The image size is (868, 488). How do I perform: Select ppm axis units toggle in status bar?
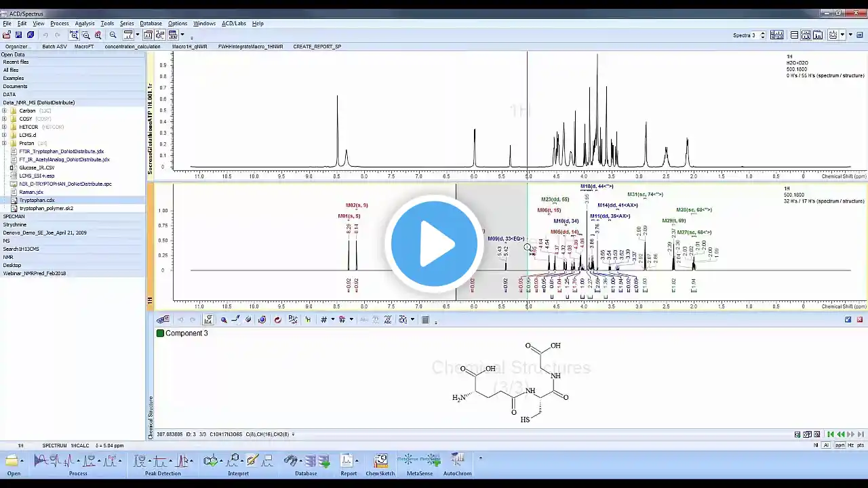[840, 445]
